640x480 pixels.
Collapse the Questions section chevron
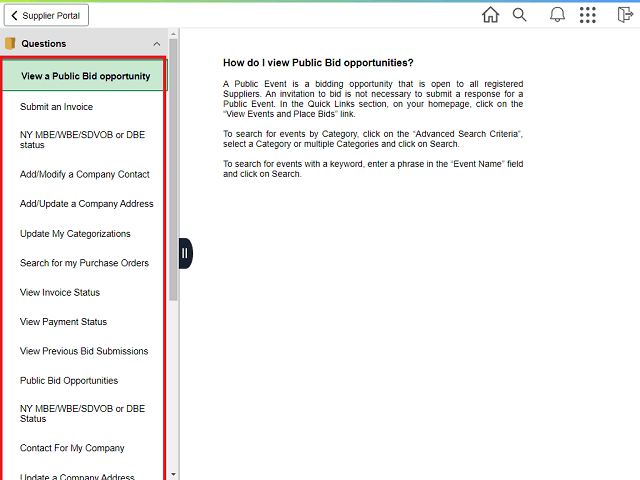(157, 44)
